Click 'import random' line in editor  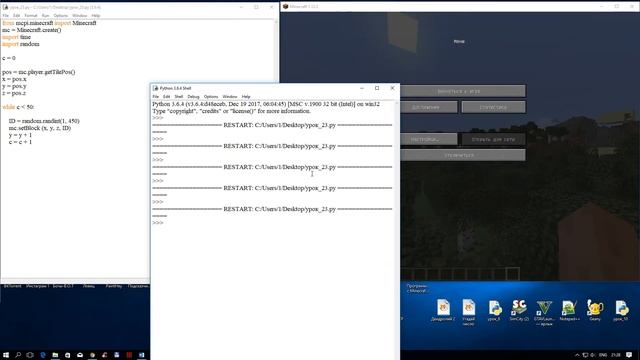(20, 44)
